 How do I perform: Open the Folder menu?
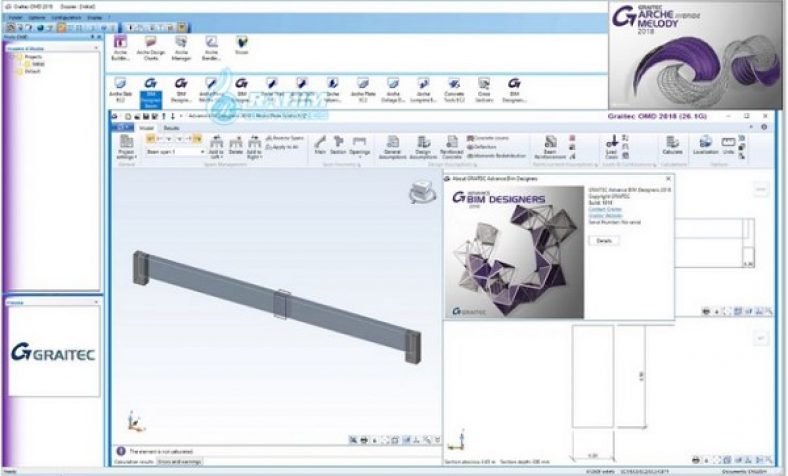(x=15, y=18)
